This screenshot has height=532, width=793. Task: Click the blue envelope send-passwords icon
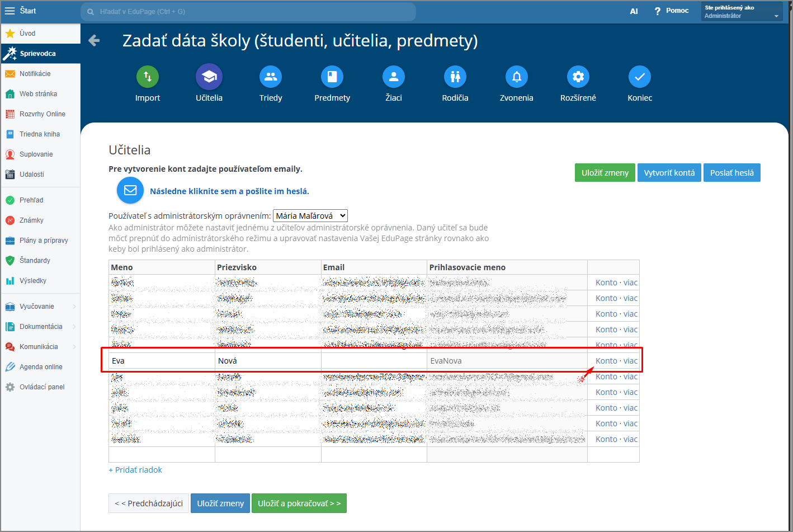130,190
